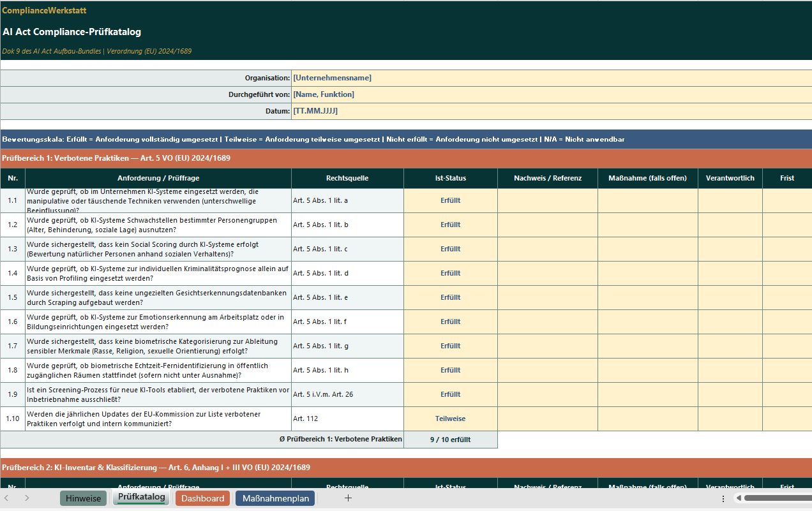The image size is (812, 511).
Task: Switch to the Maßnahmenplan tab
Action: click(x=274, y=498)
